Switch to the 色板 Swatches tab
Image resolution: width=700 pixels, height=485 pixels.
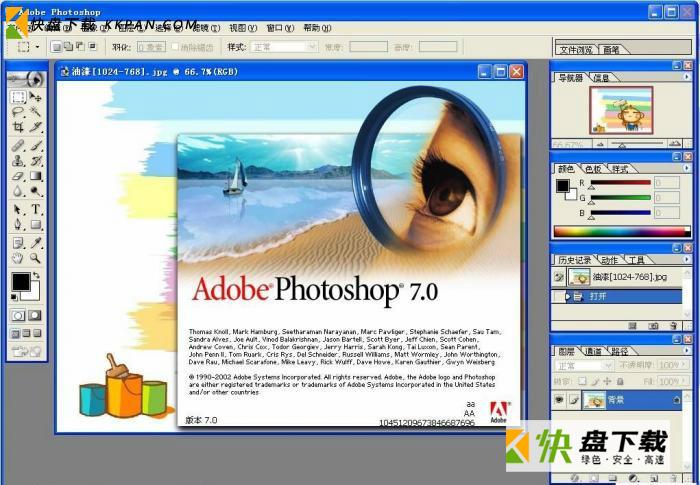[593, 169]
